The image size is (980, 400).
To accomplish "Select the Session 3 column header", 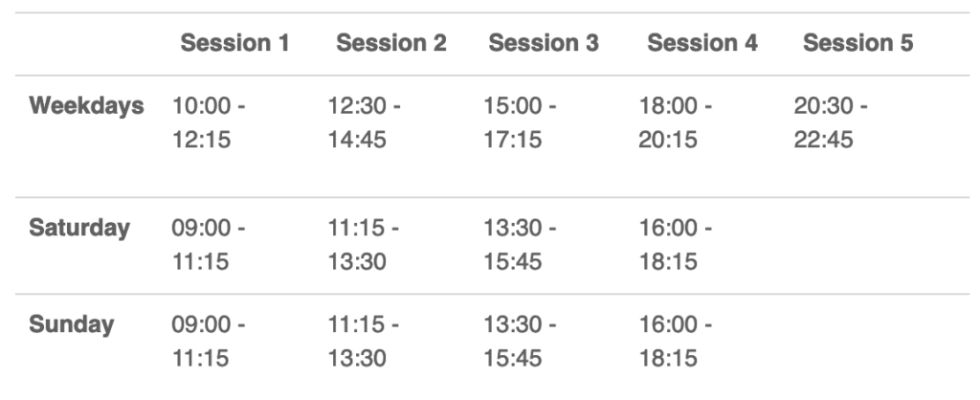I will click(544, 43).
